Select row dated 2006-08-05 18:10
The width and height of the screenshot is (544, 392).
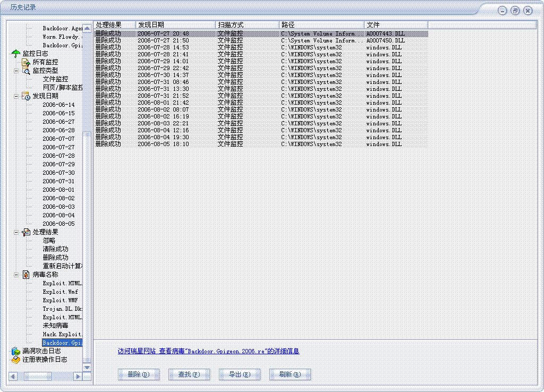(261, 144)
